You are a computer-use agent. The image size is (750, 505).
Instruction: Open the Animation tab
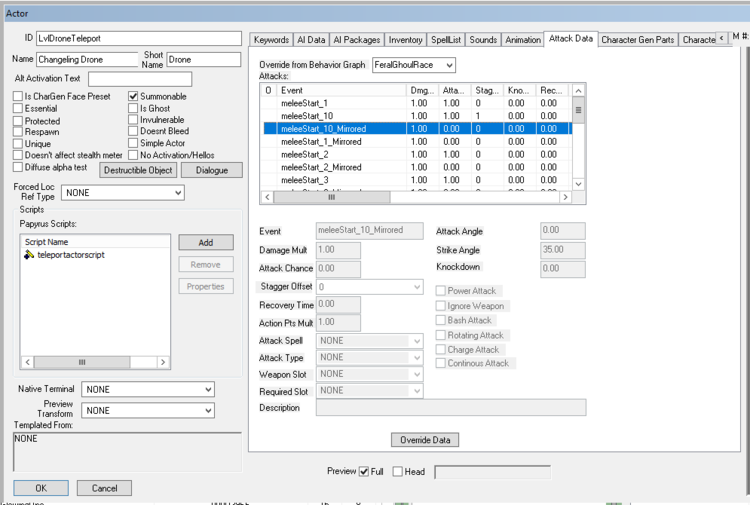point(523,40)
